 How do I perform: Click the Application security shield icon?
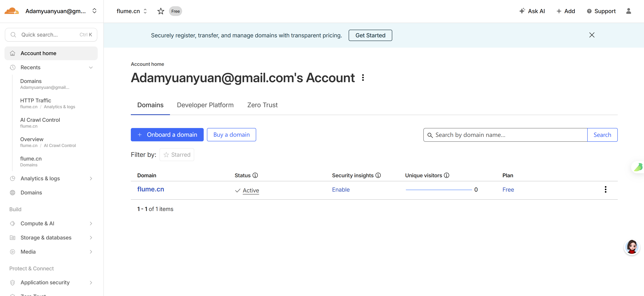(x=13, y=282)
